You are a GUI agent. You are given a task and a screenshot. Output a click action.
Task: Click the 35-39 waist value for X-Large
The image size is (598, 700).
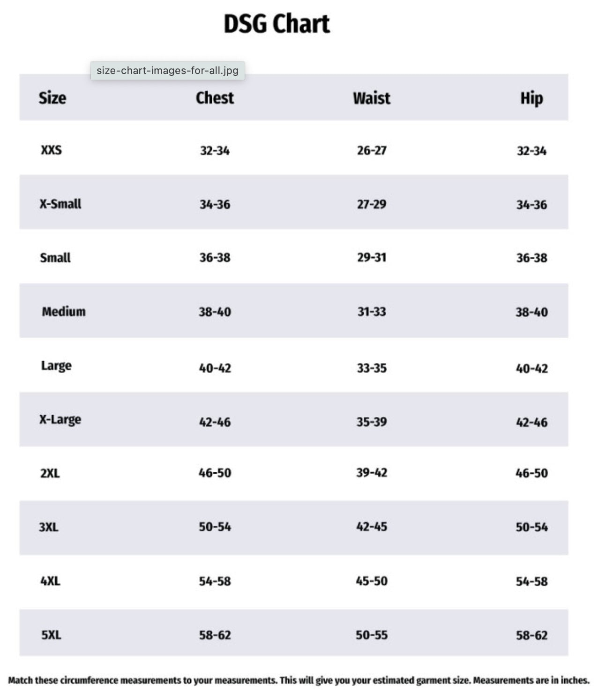(372, 422)
